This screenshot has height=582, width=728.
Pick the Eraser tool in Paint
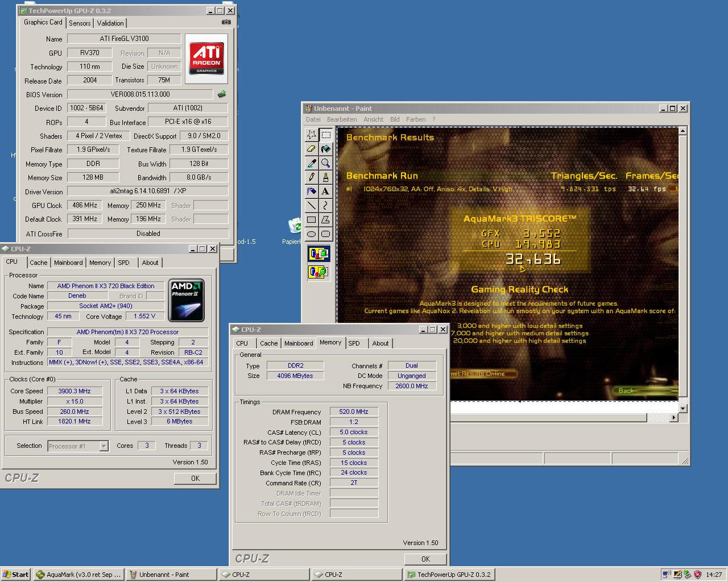312,148
